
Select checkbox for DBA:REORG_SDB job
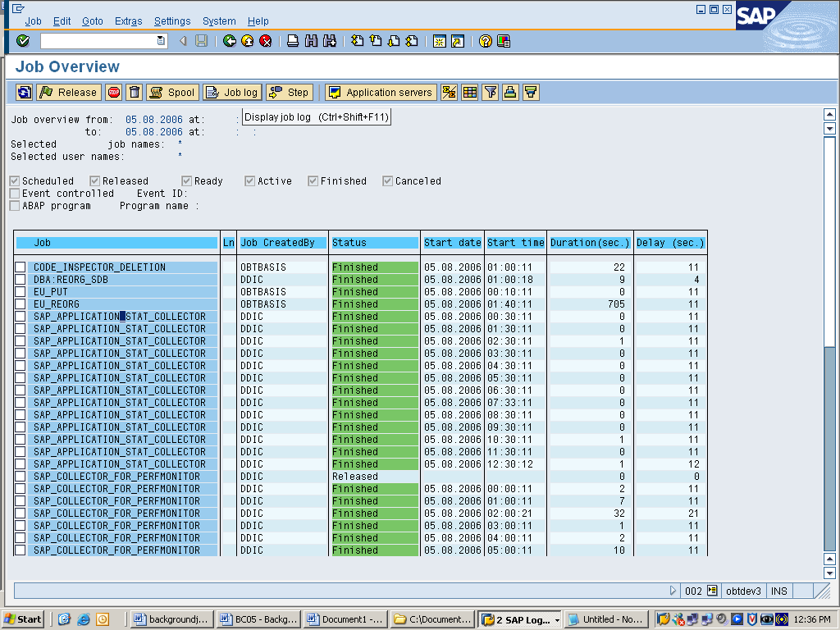(x=21, y=279)
